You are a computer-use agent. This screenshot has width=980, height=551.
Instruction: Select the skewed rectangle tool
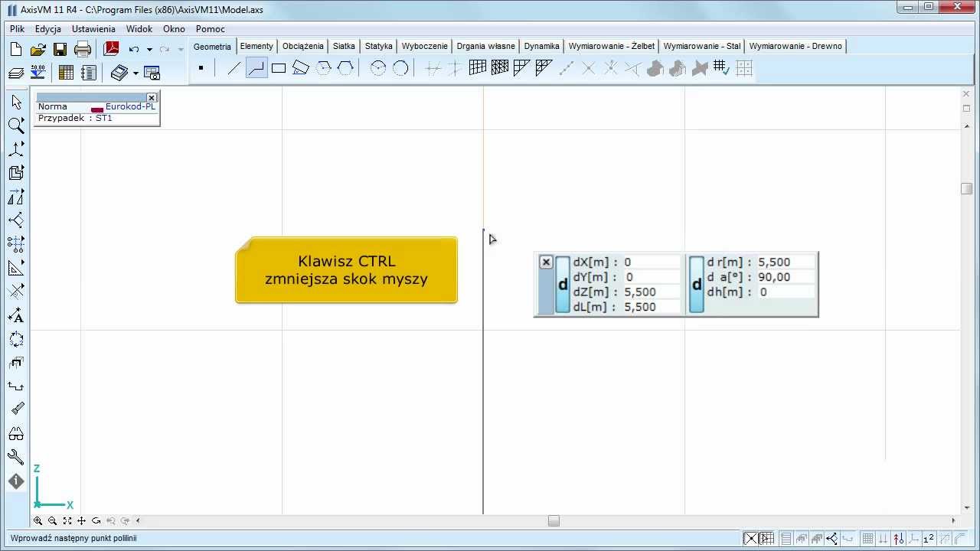tap(301, 68)
